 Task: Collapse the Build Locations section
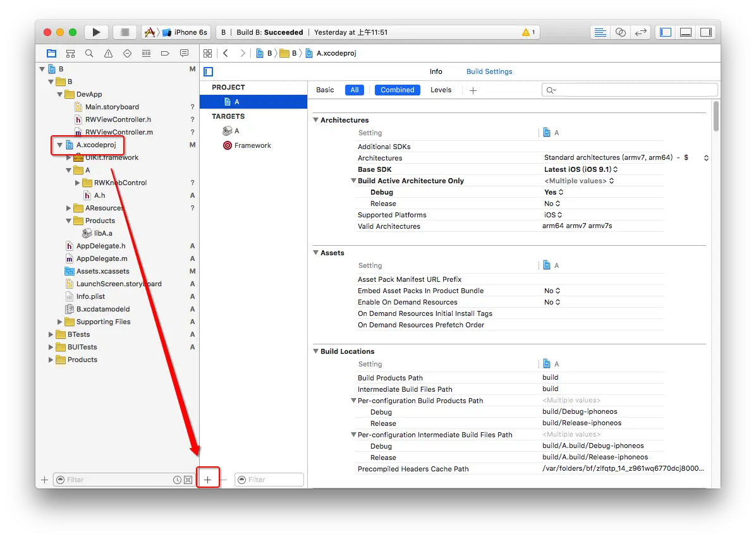click(316, 351)
